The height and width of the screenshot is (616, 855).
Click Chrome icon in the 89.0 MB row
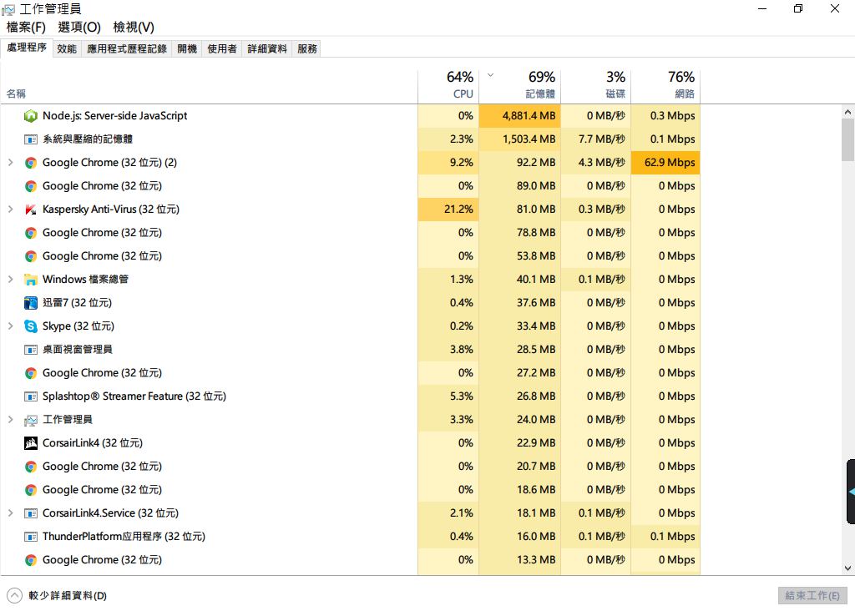pos(31,186)
